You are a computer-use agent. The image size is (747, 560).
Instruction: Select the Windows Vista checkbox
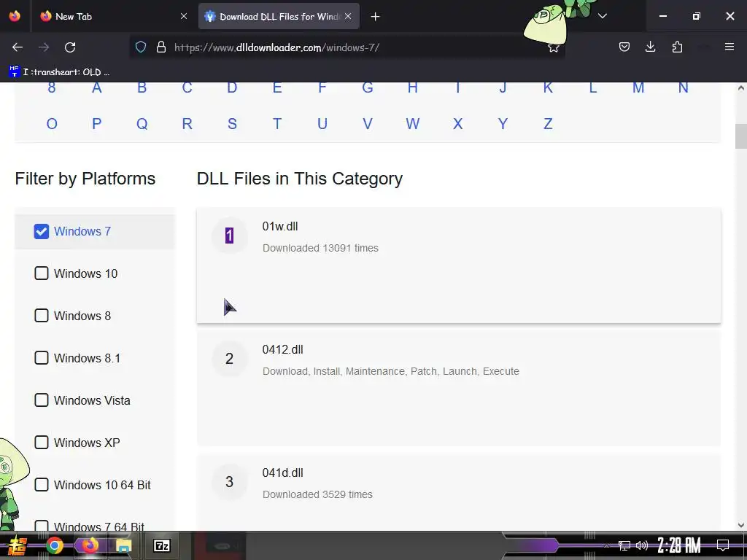coord(42,400)
